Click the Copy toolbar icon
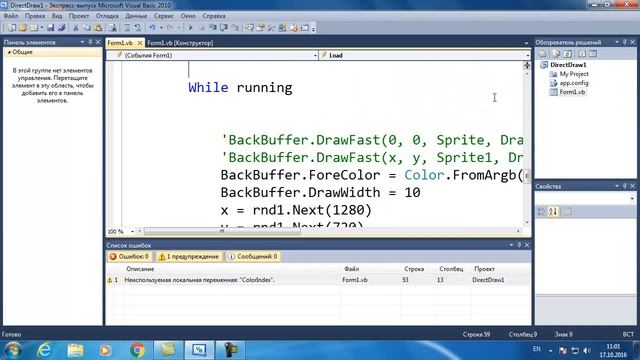This screenshot has width=640, height=360. click(x=87, y=28)
